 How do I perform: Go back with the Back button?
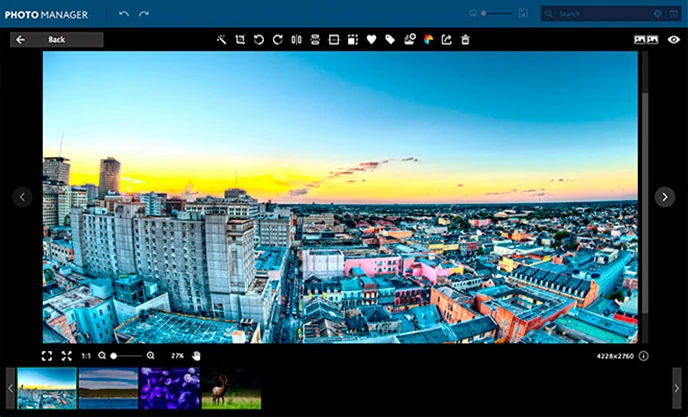click(x=57, y=40)
